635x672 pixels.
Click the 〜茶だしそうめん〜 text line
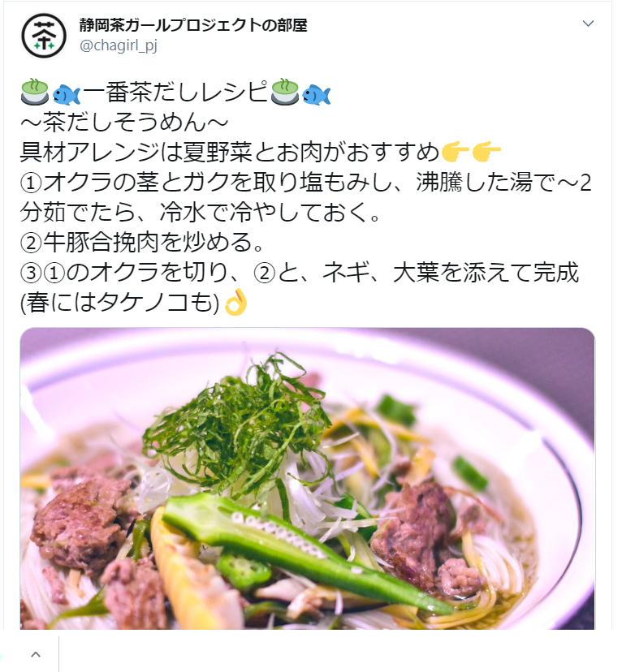pos(124,122)
